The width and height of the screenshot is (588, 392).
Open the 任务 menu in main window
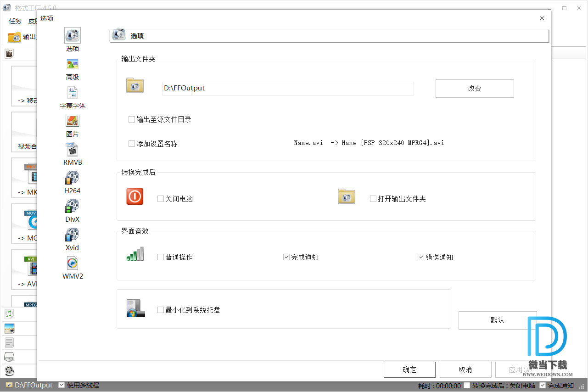[x=15, y=21]
